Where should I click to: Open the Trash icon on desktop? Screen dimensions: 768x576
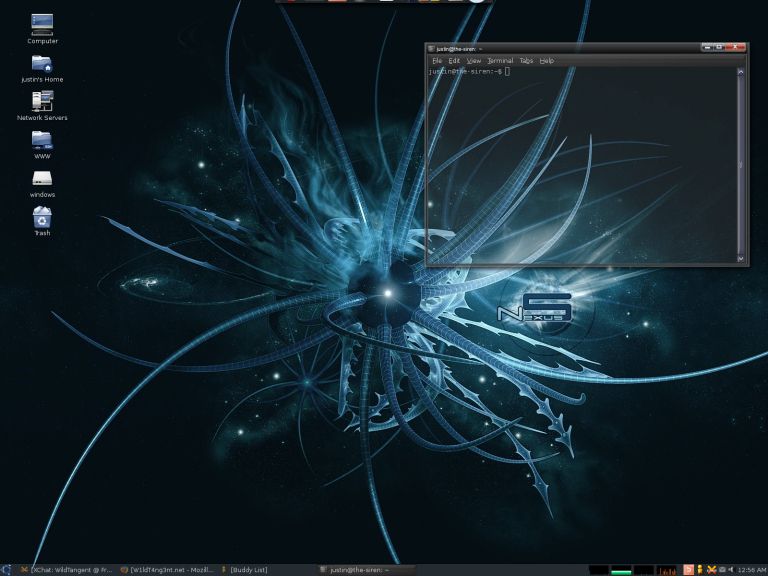pos(42,221)
